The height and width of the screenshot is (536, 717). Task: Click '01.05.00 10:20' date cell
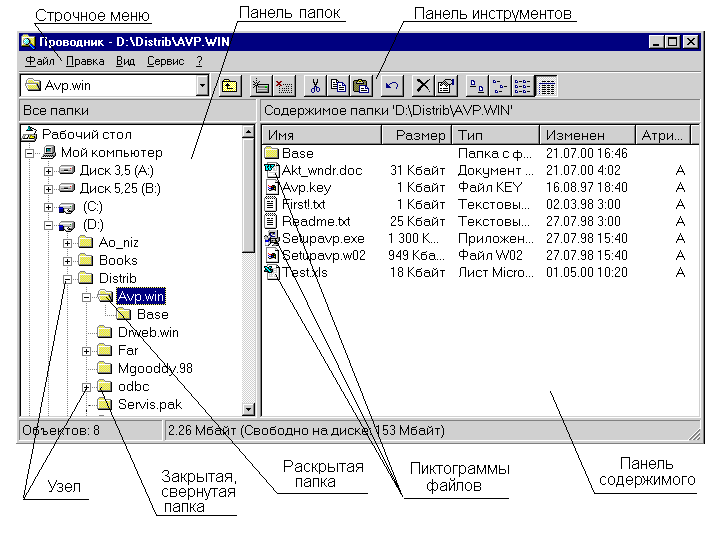[587, 272]
